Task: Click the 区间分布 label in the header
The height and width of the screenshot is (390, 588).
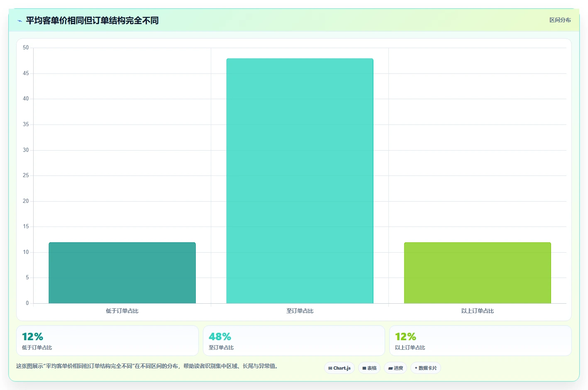Action: pyautogui.click(x=560, y=20)
